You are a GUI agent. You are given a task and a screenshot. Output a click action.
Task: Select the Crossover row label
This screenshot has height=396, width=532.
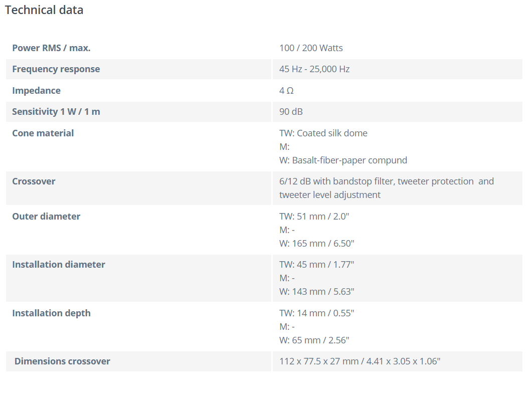coord(34,181)
